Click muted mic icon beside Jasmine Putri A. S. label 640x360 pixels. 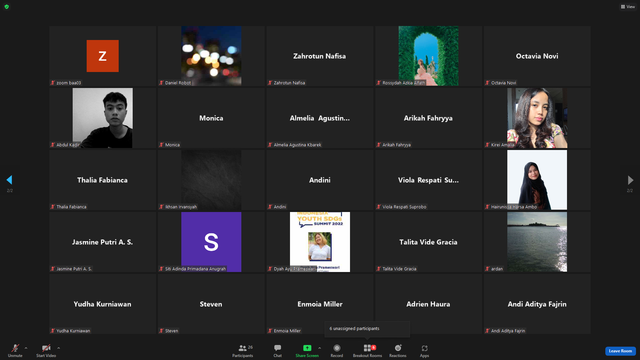coord(53,269)
